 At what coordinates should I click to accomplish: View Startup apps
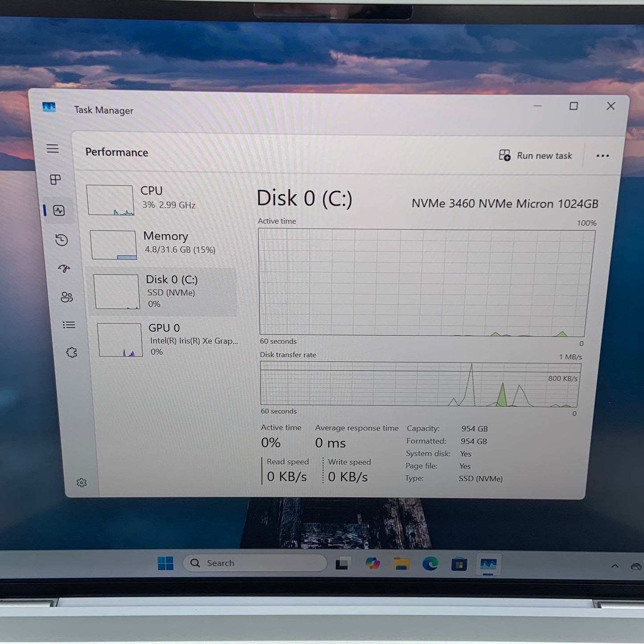(65, 268)
